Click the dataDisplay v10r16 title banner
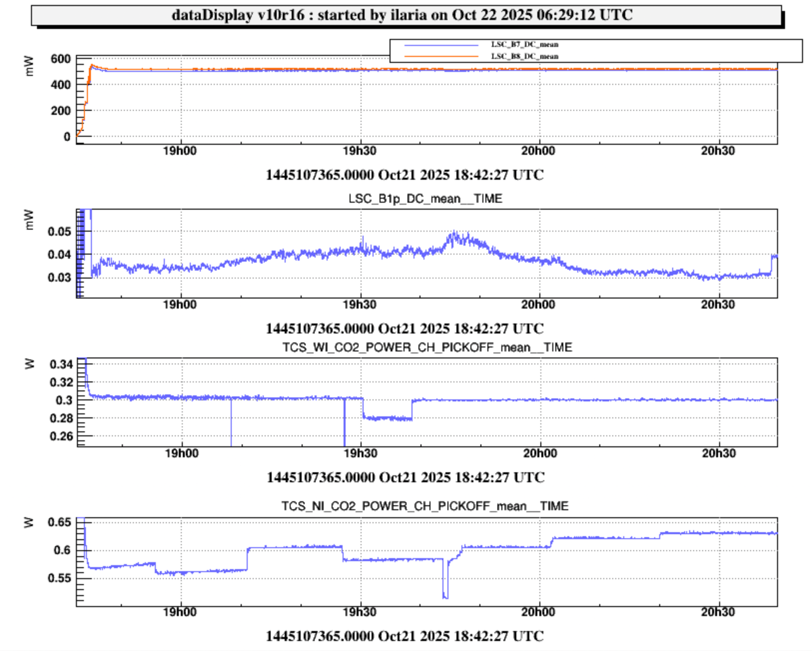 [x=402, y=15]
